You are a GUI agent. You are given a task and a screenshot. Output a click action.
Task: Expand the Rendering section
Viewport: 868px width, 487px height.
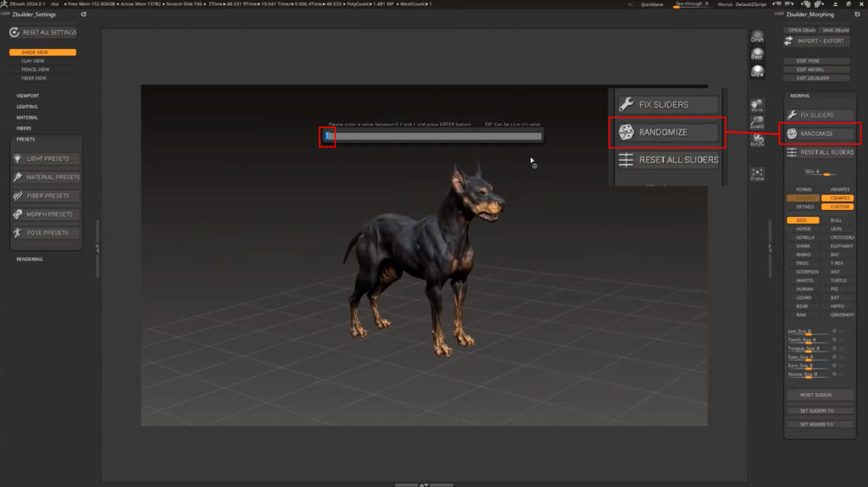pyautogui.click(x=30, y=259)
